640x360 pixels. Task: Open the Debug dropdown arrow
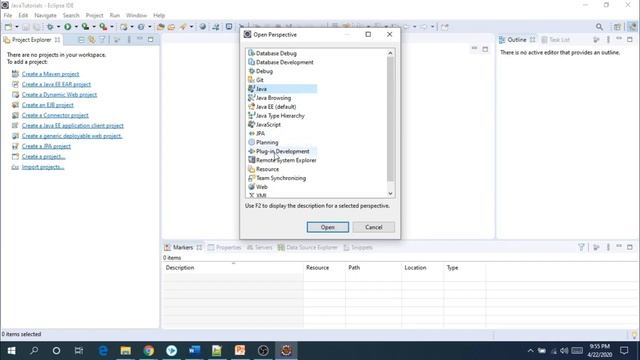coord(58,27)
